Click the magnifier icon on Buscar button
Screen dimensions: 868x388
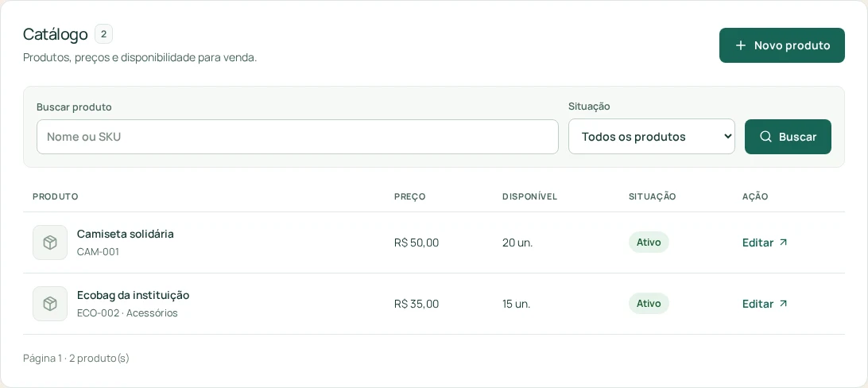click(765, 137)
